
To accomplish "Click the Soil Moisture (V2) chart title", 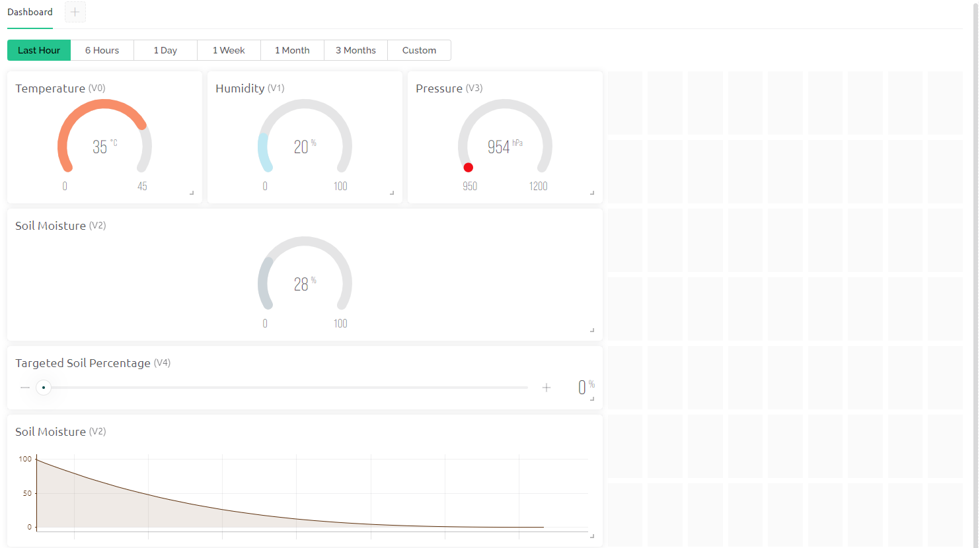I will pos(61,432).
